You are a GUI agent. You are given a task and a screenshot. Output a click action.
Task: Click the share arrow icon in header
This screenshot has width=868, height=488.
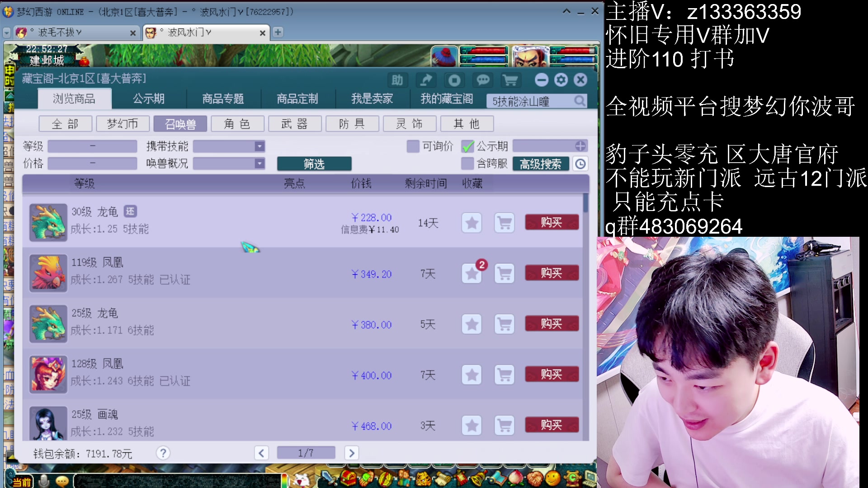[x=426, y=80]
